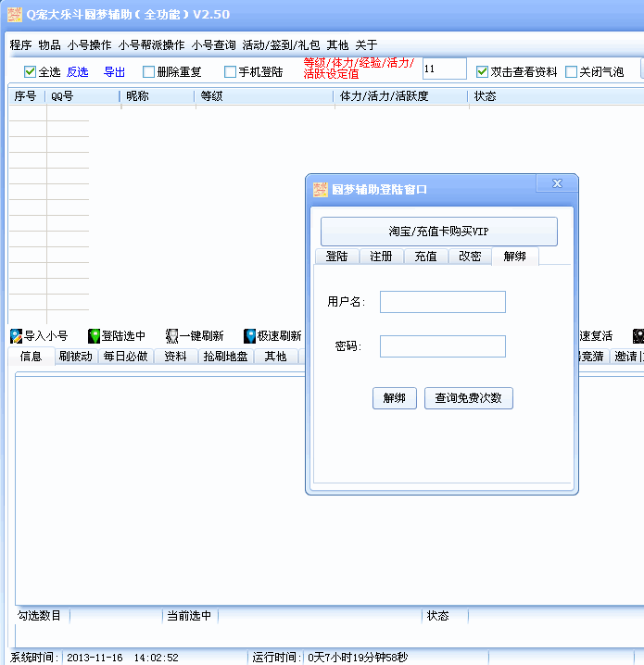Switch to the 其他 tab in lower panel
Image resolution: width=644 pixels, height=665 pixels.
pyautogui.click(x=276, y=357)
